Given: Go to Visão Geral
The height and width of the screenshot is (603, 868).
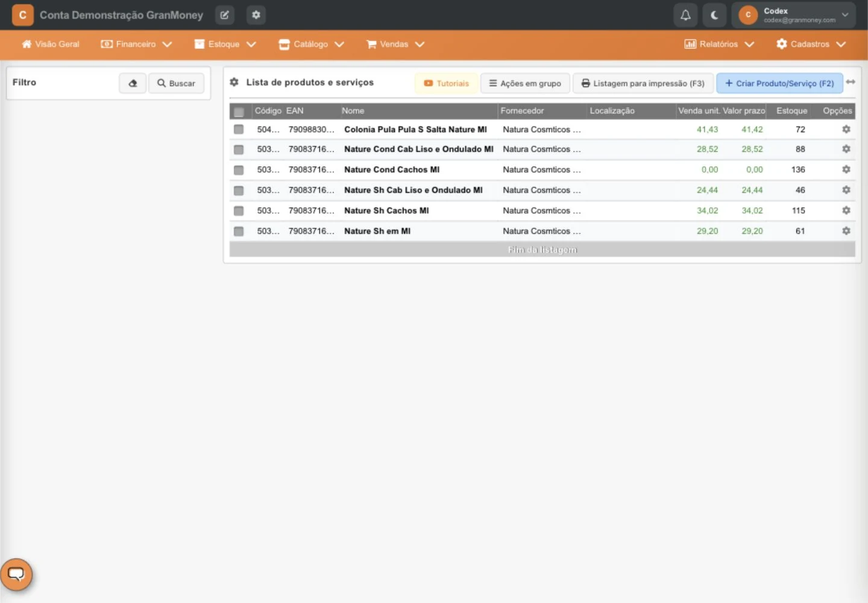Looking at the screenshot, I should pos(51,44).
